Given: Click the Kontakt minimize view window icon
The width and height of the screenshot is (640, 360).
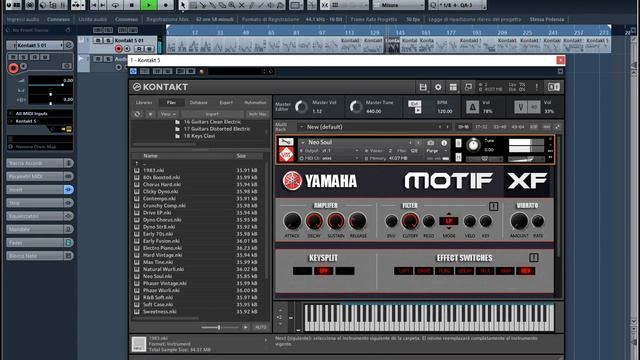Looking at the screenshot, I should (468, 87).
